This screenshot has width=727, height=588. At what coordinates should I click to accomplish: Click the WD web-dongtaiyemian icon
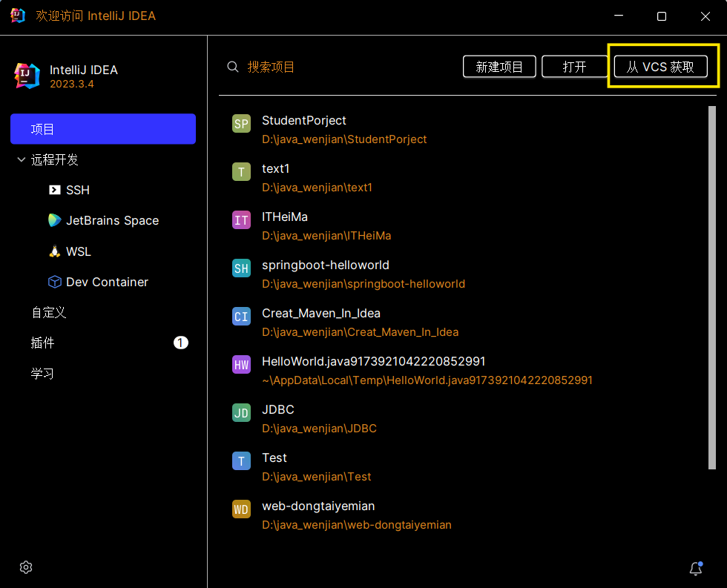[x=241, y=509]
